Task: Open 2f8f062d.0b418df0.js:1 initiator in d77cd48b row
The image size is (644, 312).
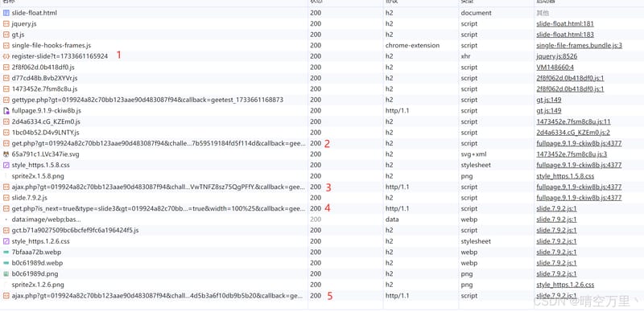Action: click(x=570, y=78)
